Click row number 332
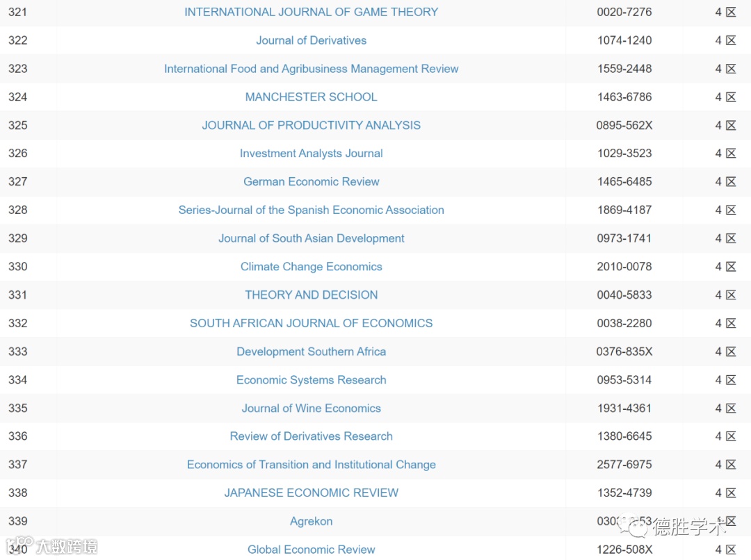Image resolution: width=751 pixels, height=560 pixels. click(x=17, y=323)
